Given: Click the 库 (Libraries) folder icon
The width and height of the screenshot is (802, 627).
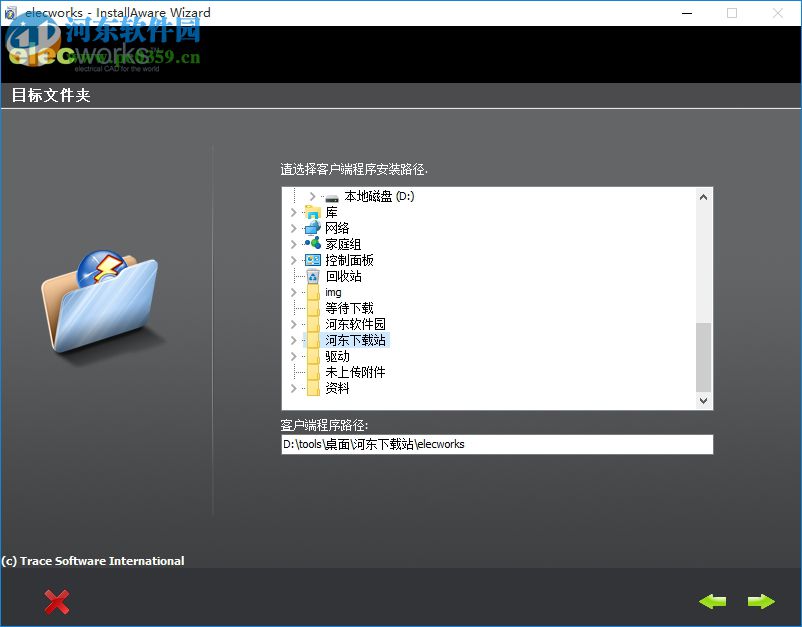Looking at the screenshot, I should coord(313,212).
